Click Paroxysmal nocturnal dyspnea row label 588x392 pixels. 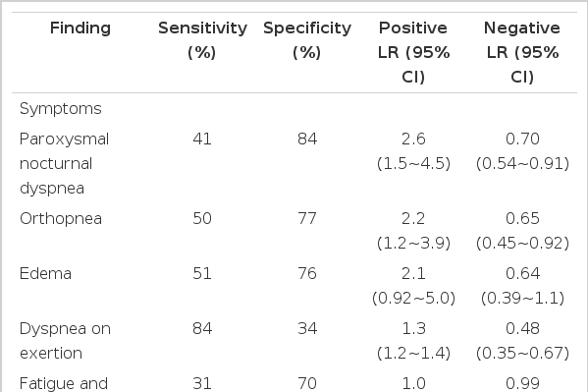(x=64, y=164)
